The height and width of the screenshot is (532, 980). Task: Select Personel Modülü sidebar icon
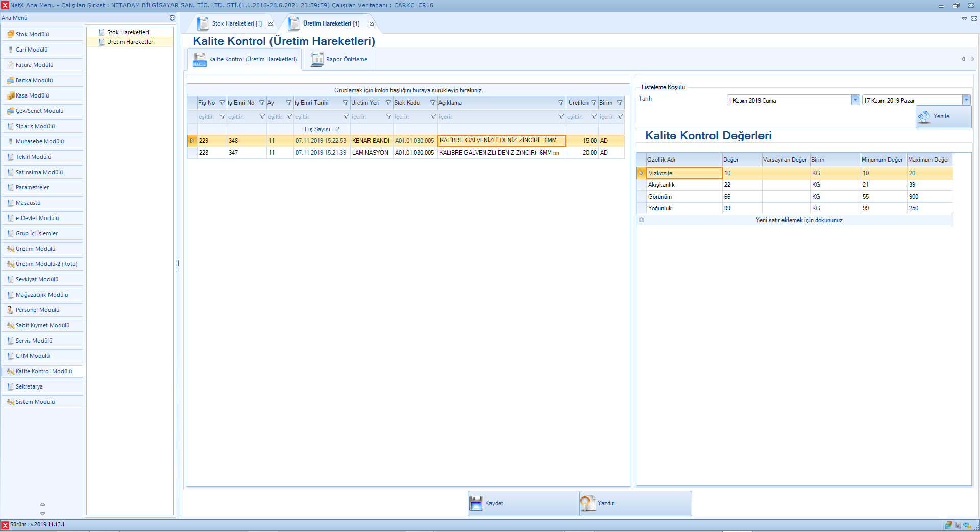click(11, 310)
